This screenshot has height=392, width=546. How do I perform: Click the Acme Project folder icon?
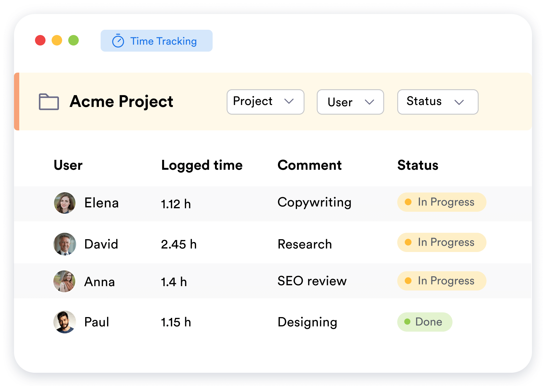[x=49, y=101]
